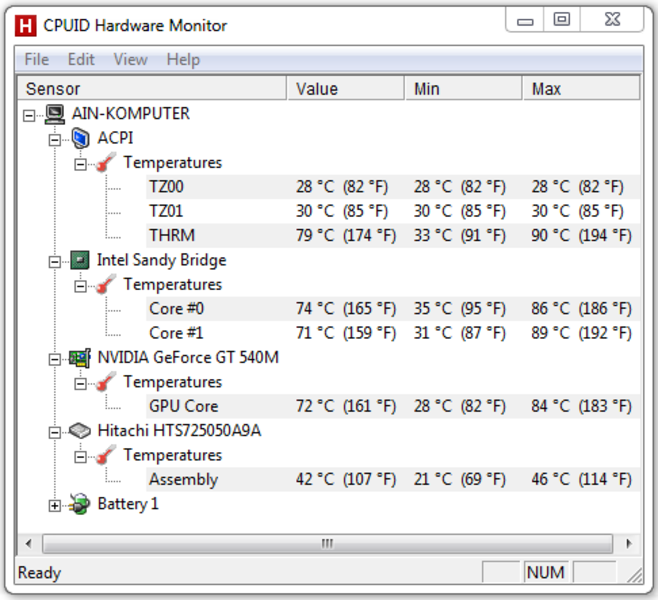
Task: Maximize the Hardware Monitor window
Action: click(x=562, y=20)
